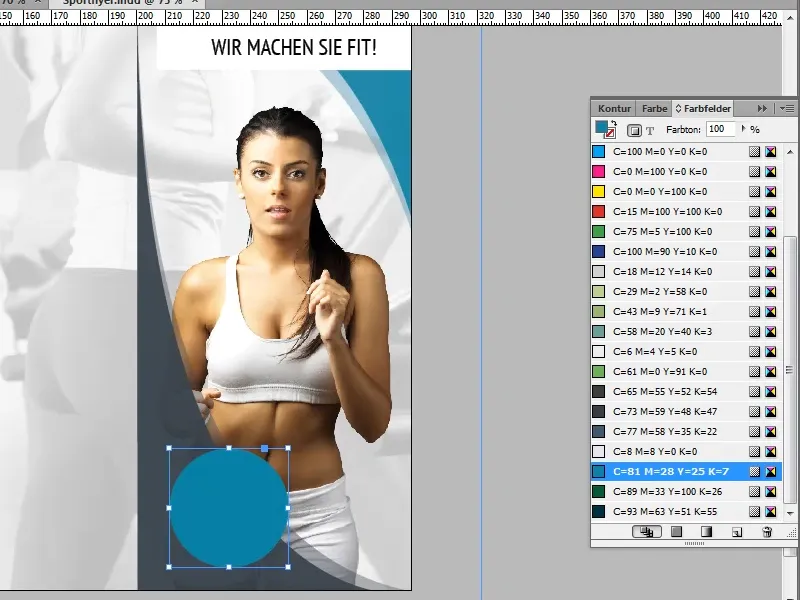Screen dimensions: 800x600
Task: Click the swatch list scroll up arrow
Action: 790,152
